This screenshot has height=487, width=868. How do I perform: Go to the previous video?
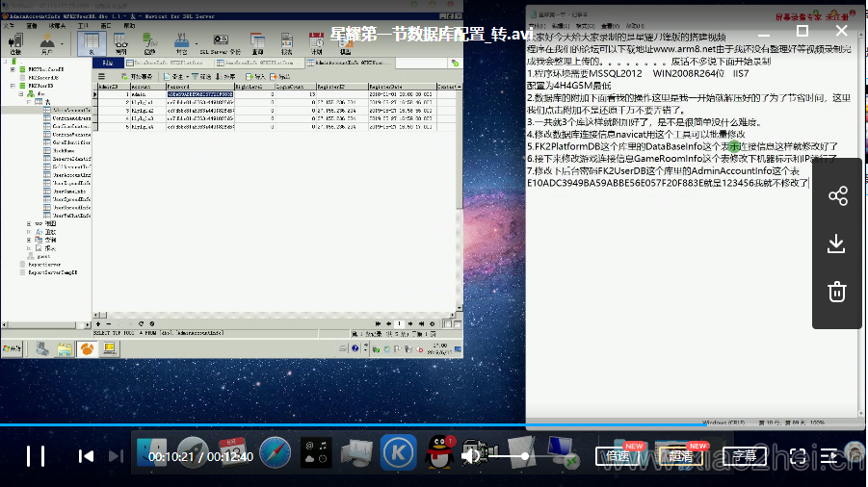click(86, 456)
